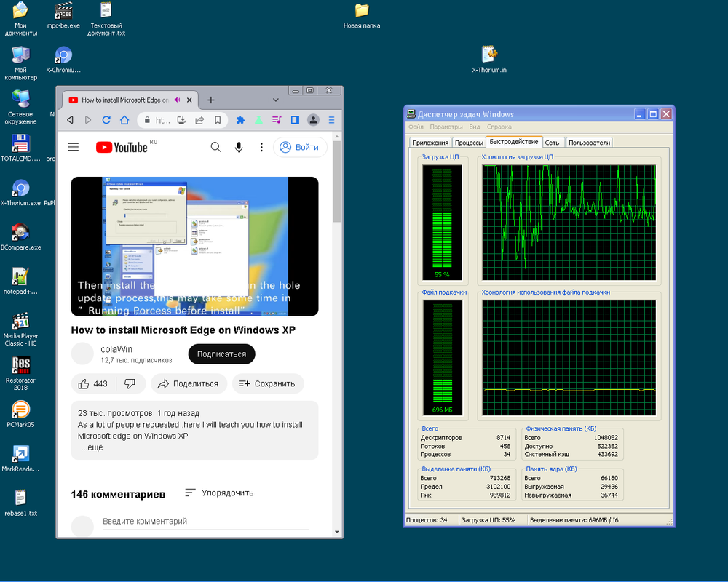The width and height of the screenshot is (728, 582).
Task: Click the browser back arrow
Action: [70, 120]
